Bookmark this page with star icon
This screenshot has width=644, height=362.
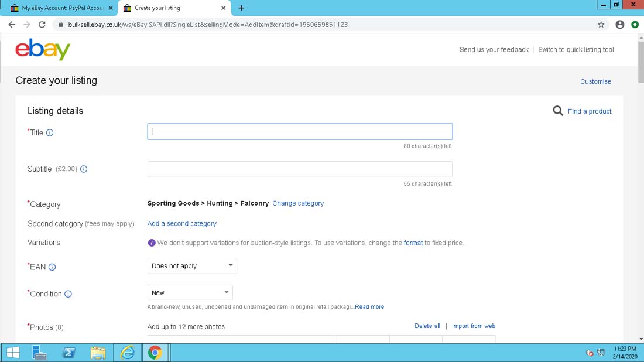pyautogui.click(x=601, y=25)
